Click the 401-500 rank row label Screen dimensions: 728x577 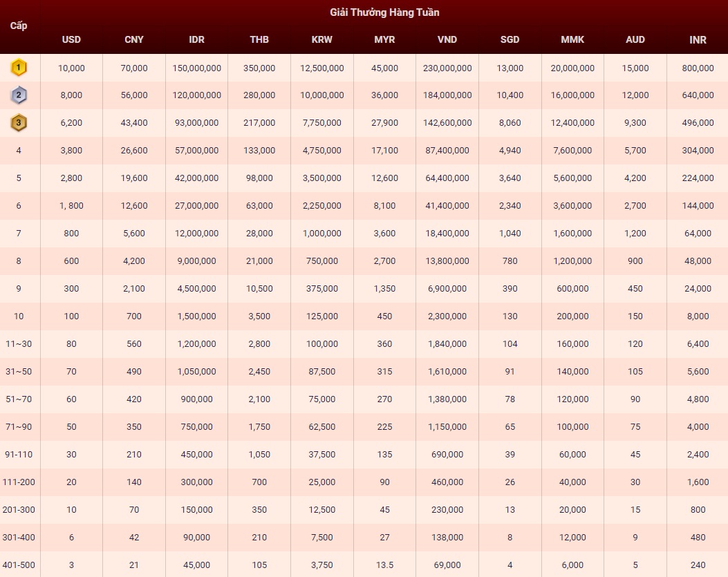[19, 565]
